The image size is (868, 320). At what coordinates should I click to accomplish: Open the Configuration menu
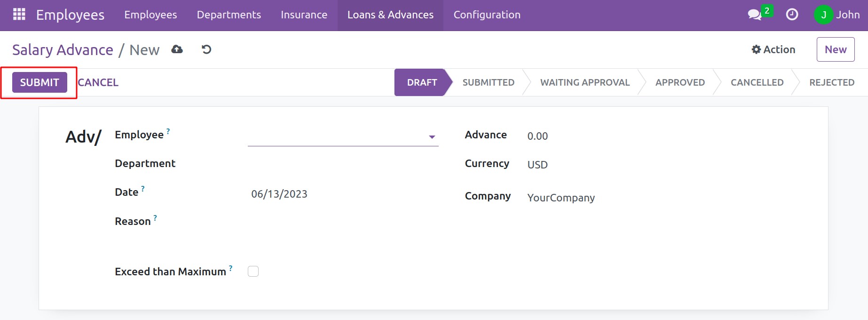tap(487, 15)
